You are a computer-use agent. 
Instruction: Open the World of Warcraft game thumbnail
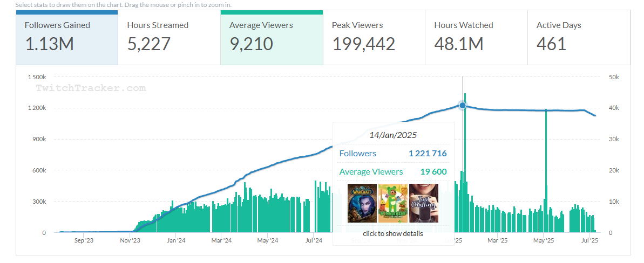click(362, 203)
